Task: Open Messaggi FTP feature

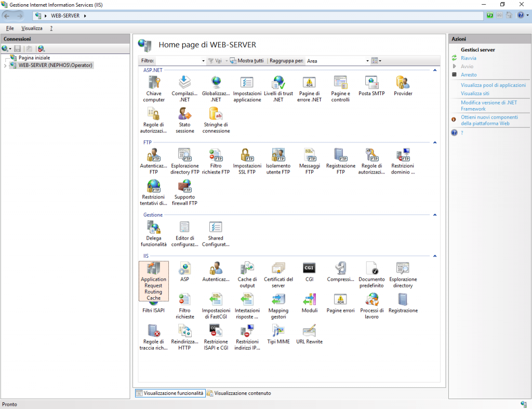Action: 310,161
